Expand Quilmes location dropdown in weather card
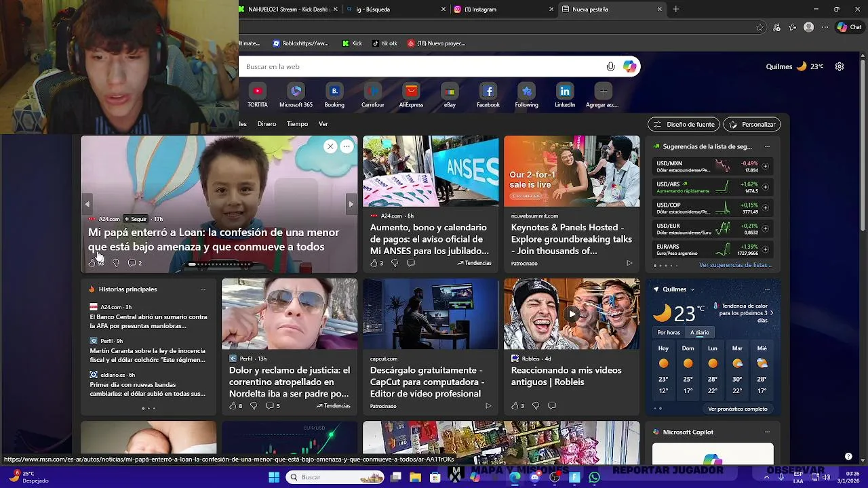 tap(692, 289)
